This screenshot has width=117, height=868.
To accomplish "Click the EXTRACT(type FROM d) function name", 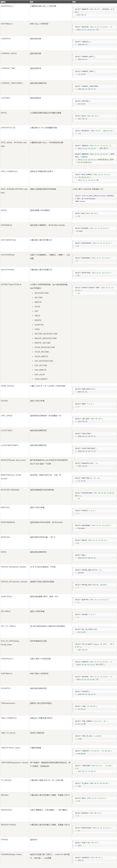I will coord(11,284).
